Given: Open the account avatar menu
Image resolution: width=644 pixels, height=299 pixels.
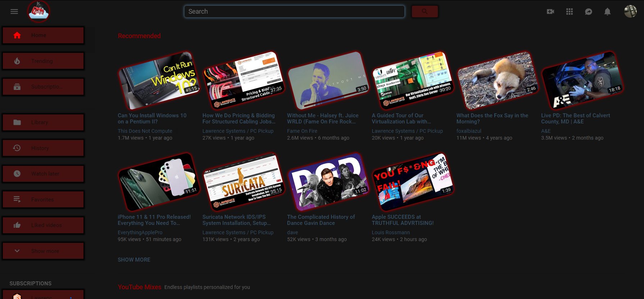Looking at the screenshot, I should point(630,12).
